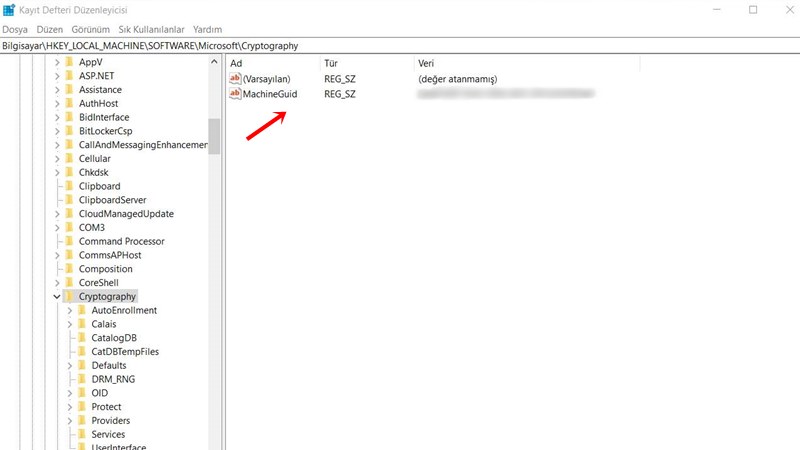Expand the OID subkey
800x450 pixels.
point(70,393)
